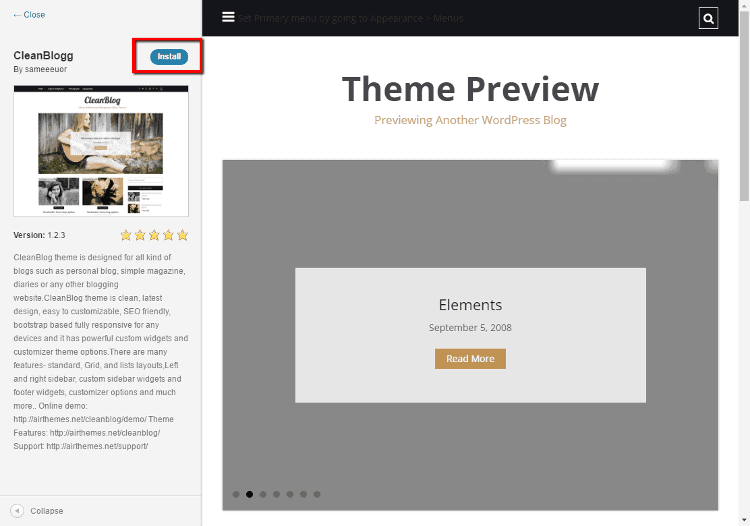Install the CleanBlogg theme

(x=169, y=56)
